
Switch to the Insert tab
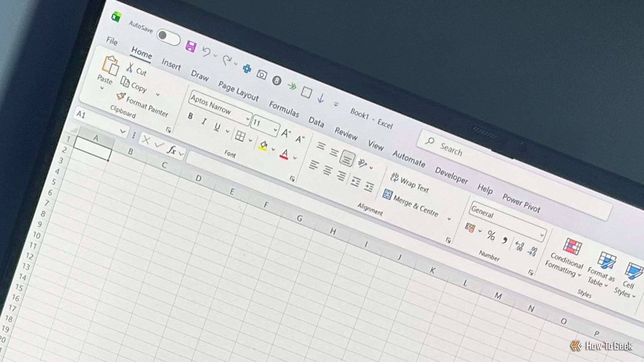(171, 64)
